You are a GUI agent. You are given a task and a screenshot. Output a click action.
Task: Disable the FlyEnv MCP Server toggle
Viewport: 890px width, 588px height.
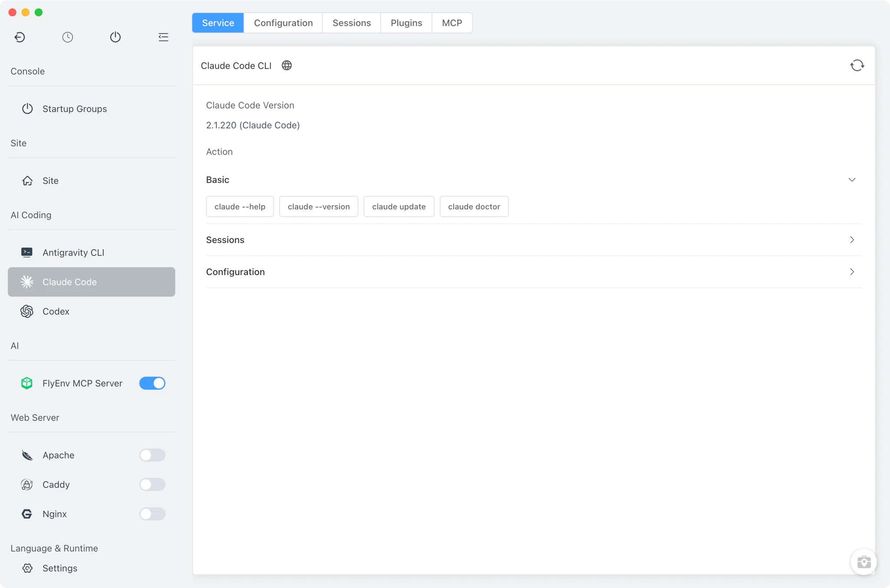tap(152, 383)
